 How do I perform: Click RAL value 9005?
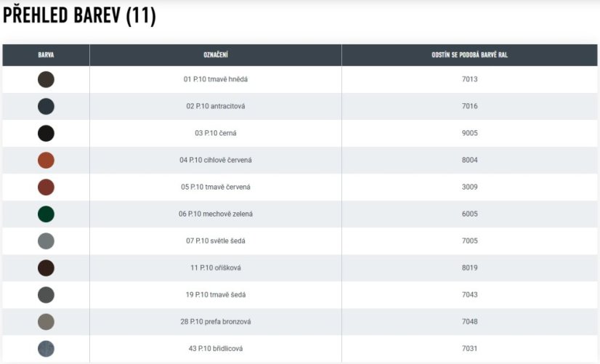click(469, 133)
